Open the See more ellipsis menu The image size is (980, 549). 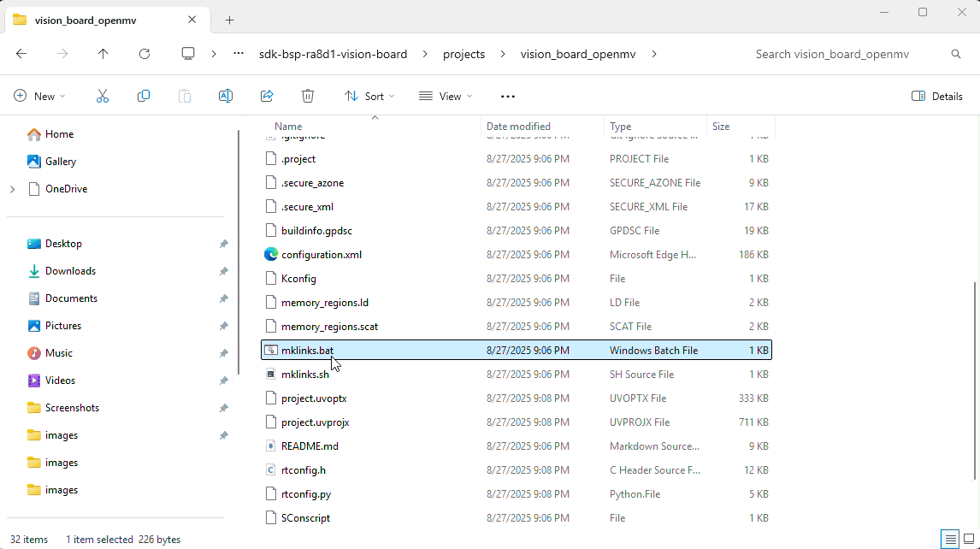point(508,97)
